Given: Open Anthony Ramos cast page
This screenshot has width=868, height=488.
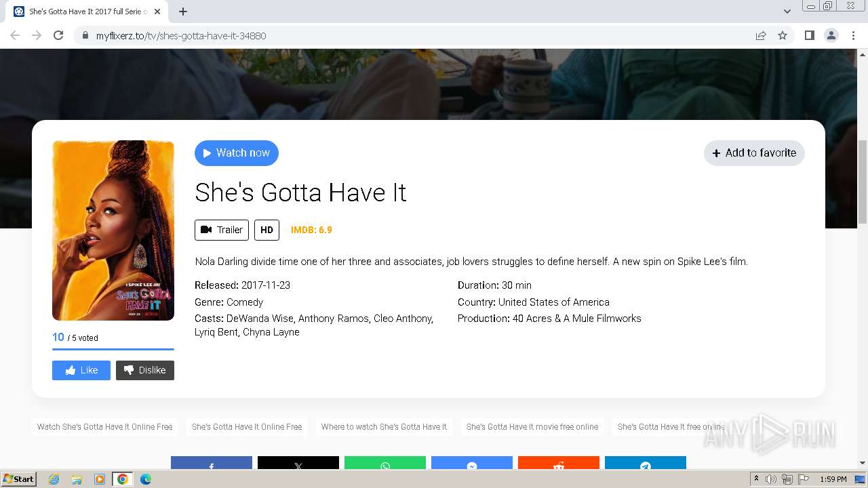Looking at the screenshot, I should [x=334, y=319].
